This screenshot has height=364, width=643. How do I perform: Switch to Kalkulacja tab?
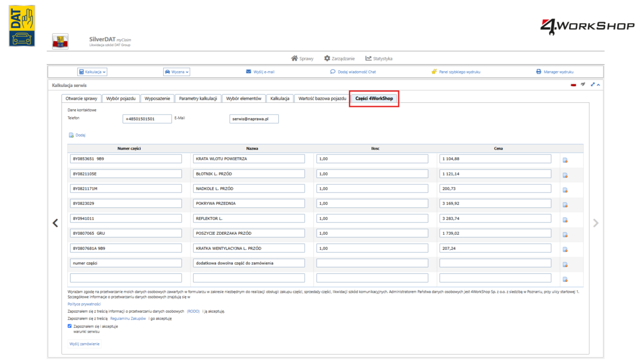[280, 98]
